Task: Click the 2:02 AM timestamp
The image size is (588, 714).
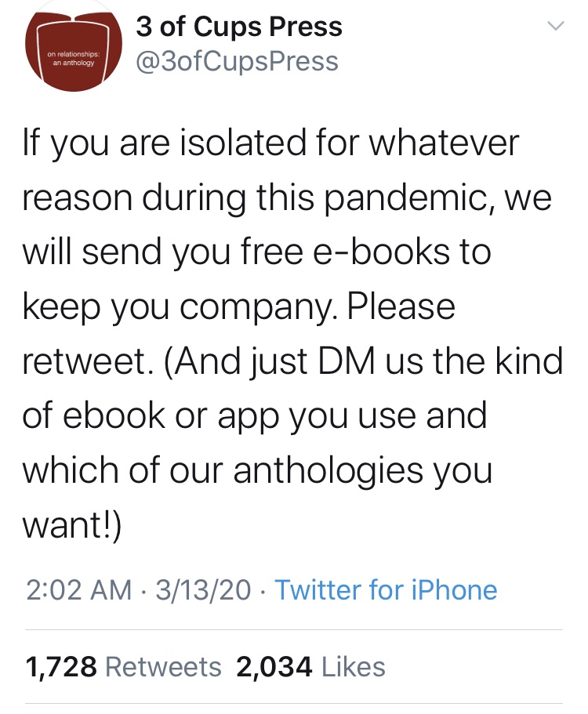Action: point(78,589)
